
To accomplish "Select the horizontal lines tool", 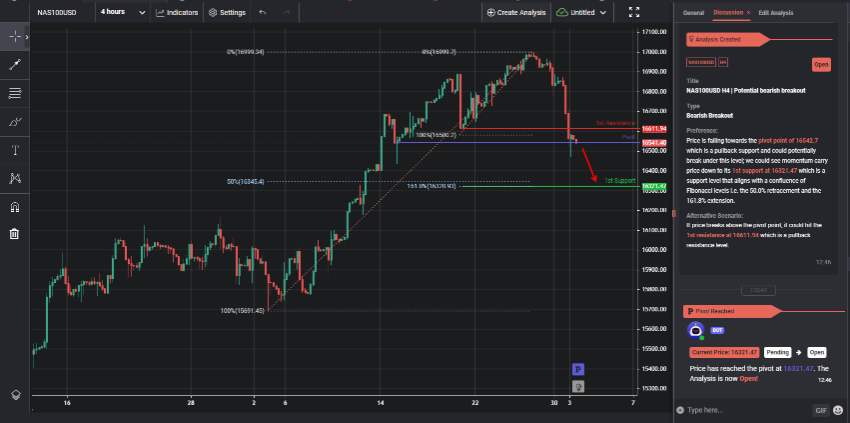I will pos(15,93).
